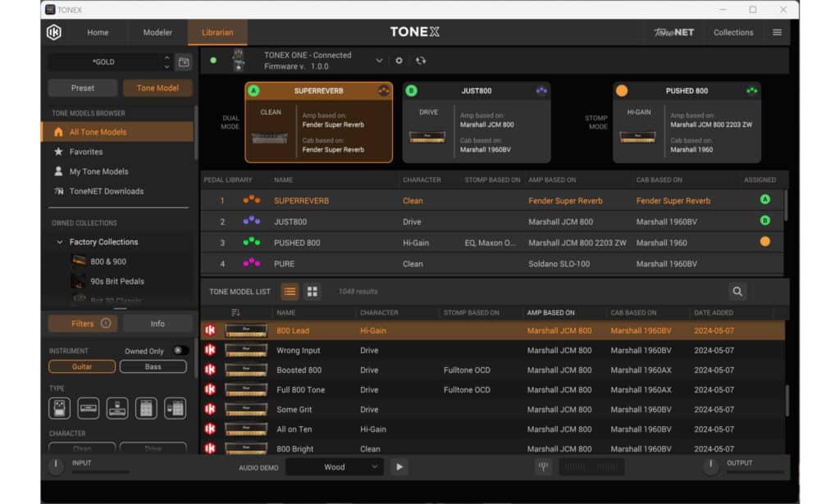Open Collections
Screen dimensions: 840x504
[733, 33]
